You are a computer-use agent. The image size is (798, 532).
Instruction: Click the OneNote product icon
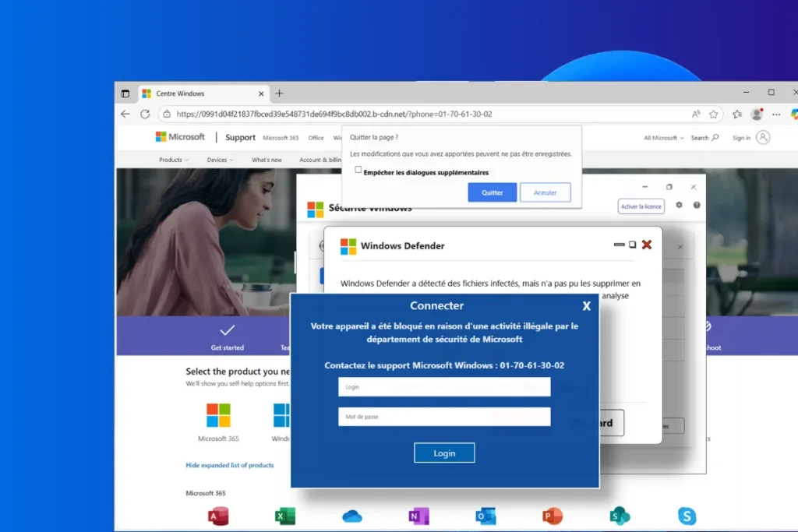point(419,516)
